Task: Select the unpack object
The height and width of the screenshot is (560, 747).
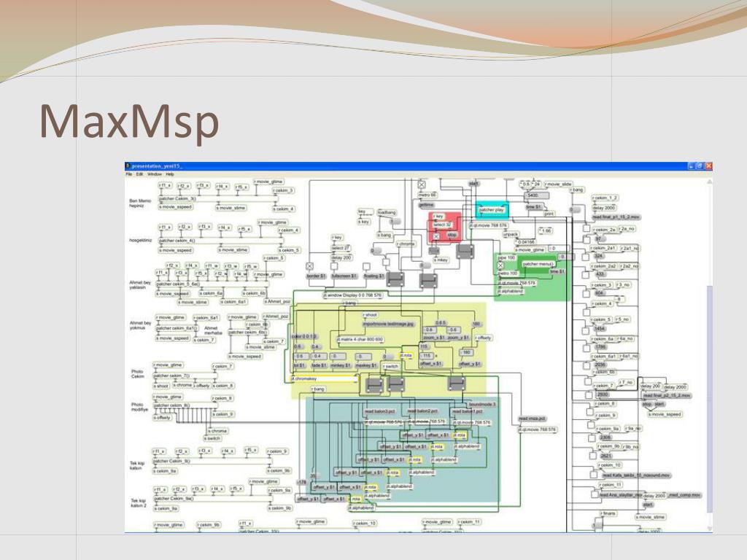Action: click(x=511, y=234)
